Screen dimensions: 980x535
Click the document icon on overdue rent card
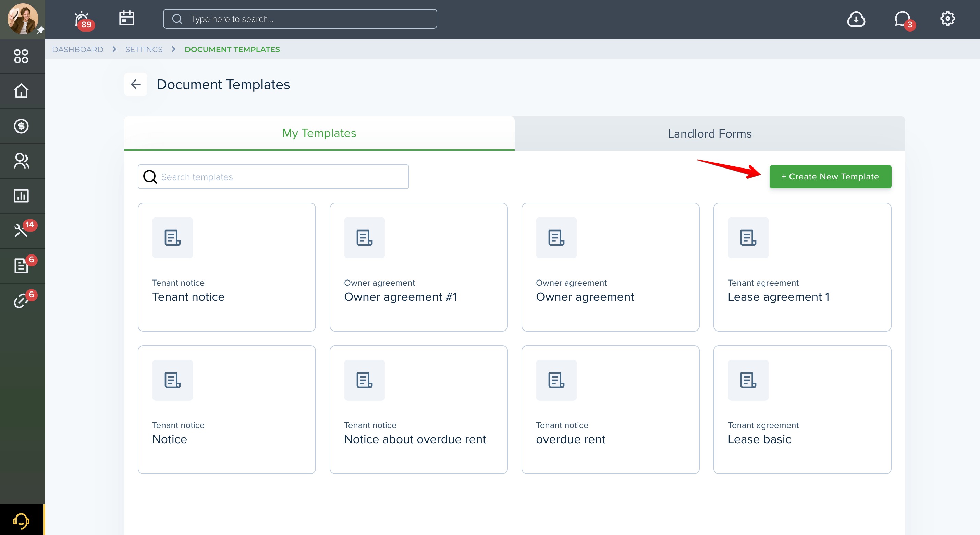point(556,380)
